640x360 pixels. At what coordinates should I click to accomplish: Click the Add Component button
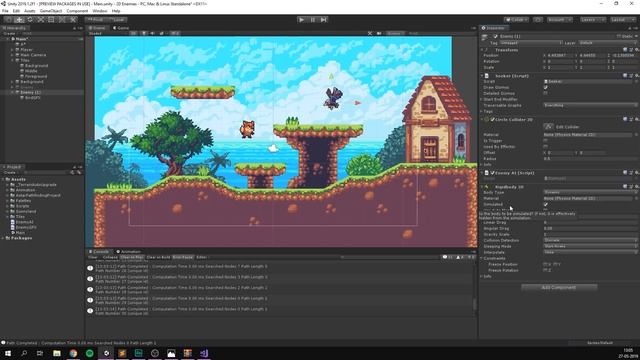pos(559,287)
